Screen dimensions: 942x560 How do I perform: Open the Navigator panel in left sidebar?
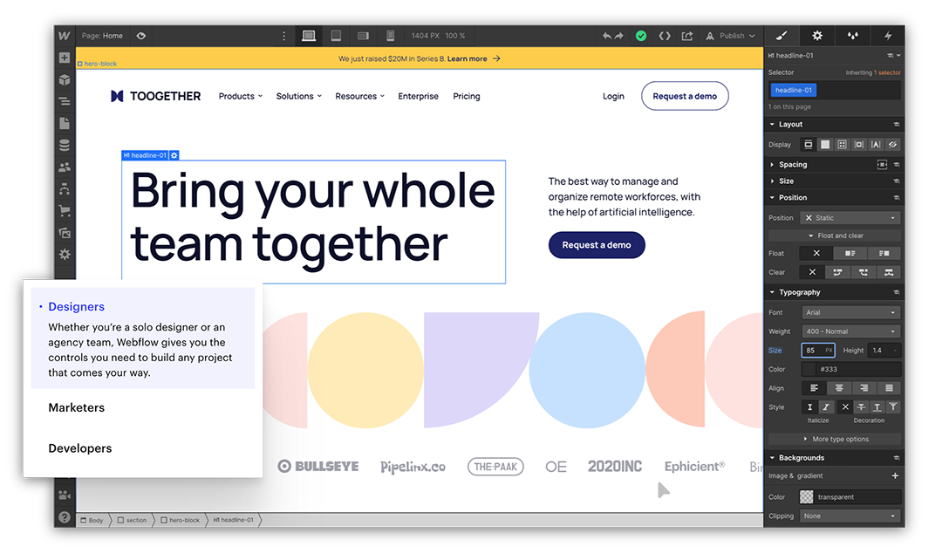tap(65, 101)
